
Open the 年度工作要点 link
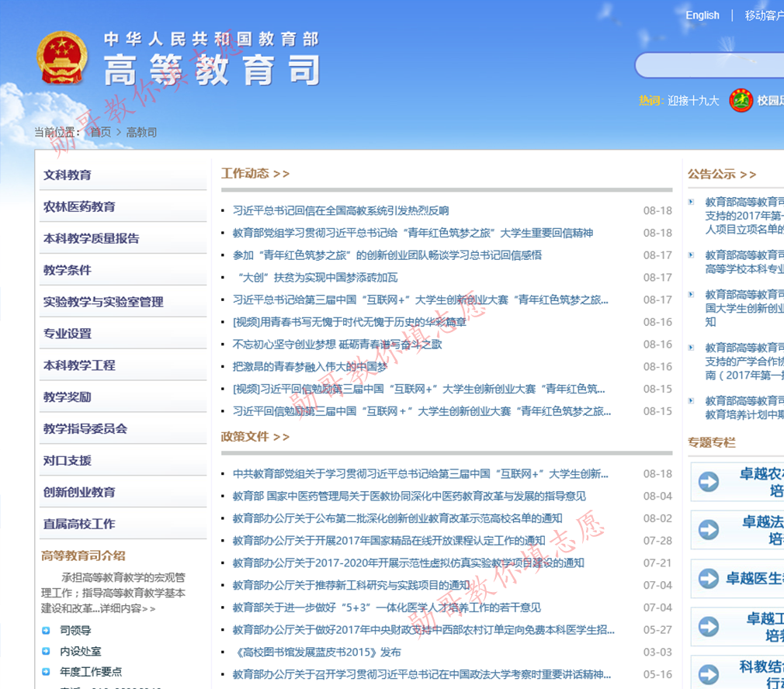pos(91,671)
